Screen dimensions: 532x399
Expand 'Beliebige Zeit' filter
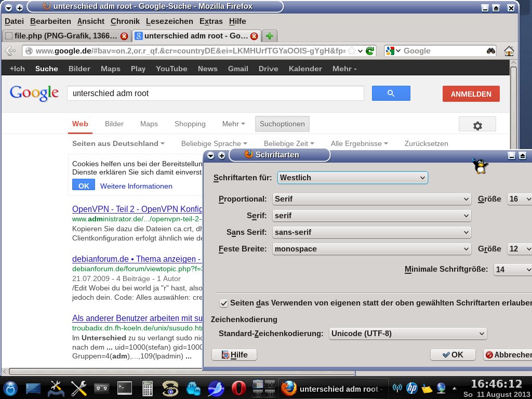tap(289, 143)
